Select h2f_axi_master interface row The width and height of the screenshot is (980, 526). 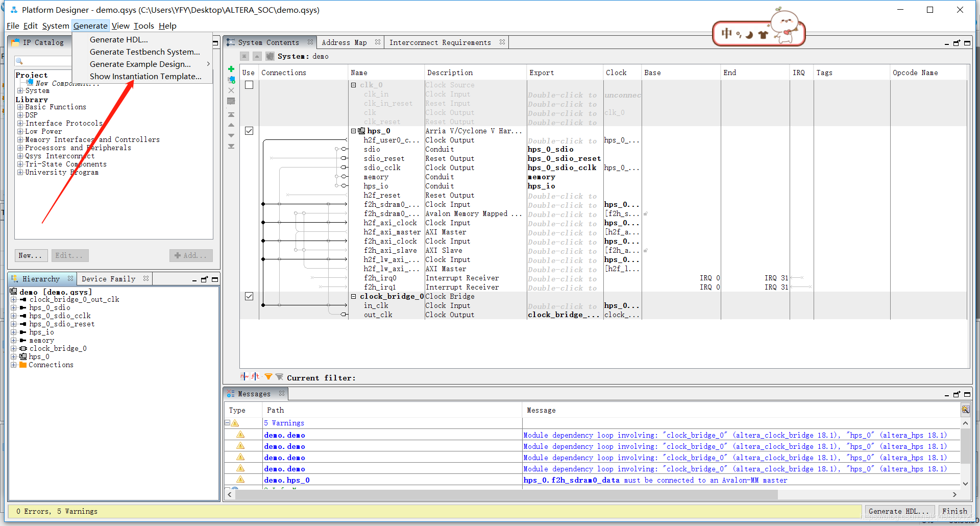(392, 232)
